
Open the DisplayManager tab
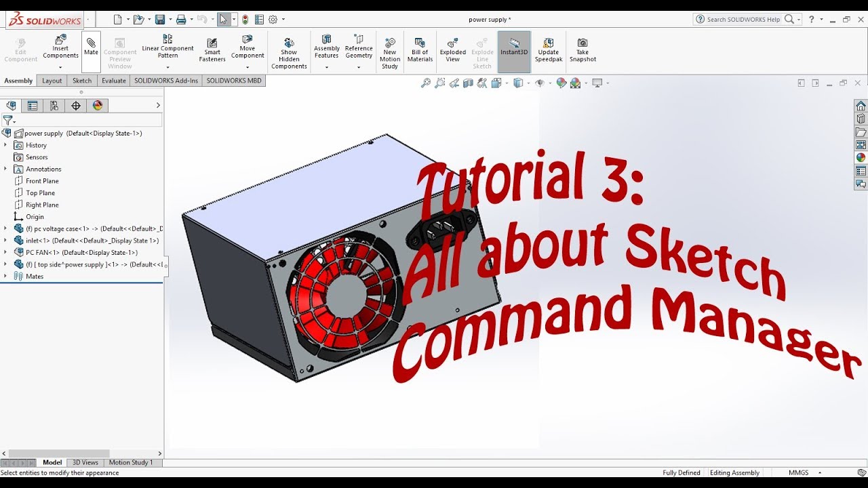tap(98, 106)
